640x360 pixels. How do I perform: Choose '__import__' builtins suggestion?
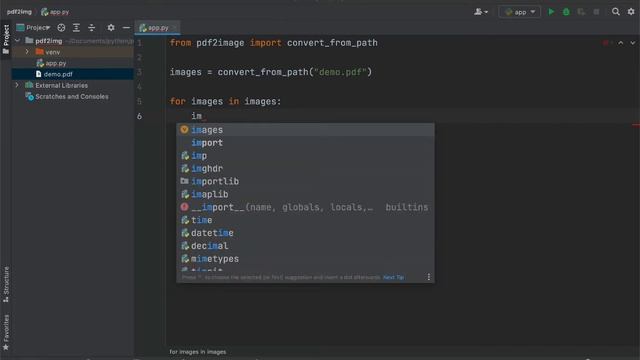point(305,207)
